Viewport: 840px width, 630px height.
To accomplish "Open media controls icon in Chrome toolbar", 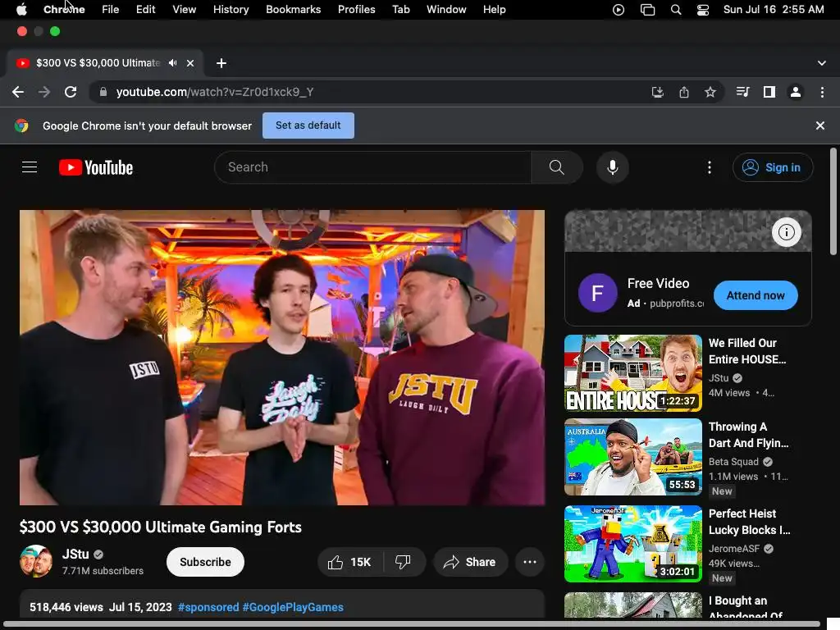I will click(x=742, y=92).
